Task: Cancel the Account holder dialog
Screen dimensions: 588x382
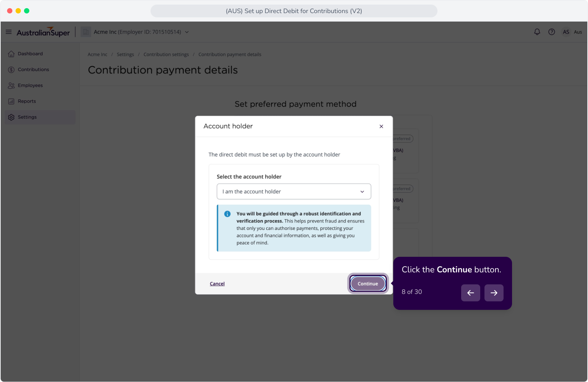Action: pos(217,284)
